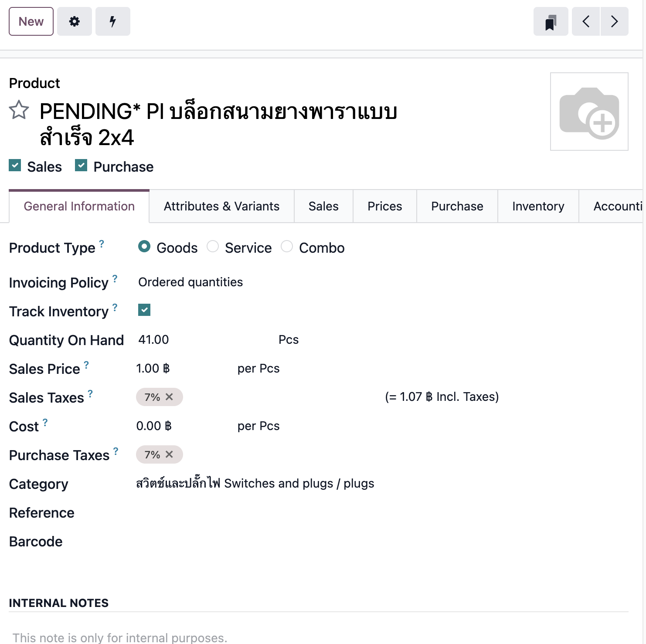Edit the Sales Price value

[x=153, y=368]
